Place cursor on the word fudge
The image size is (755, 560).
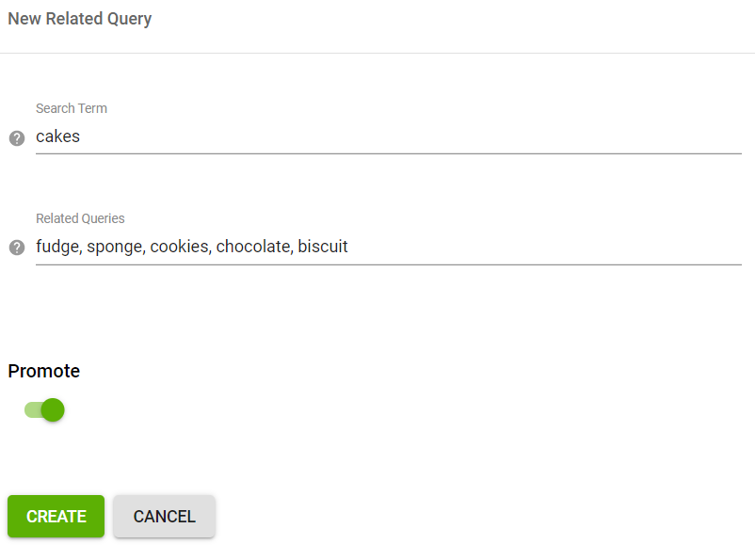click(x=58, y=247)
